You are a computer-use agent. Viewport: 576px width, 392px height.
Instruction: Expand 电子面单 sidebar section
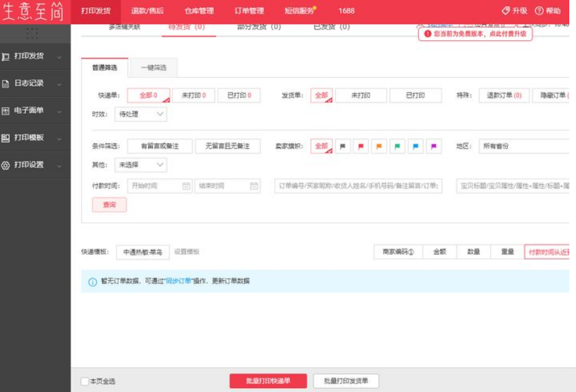coord(59,112)
